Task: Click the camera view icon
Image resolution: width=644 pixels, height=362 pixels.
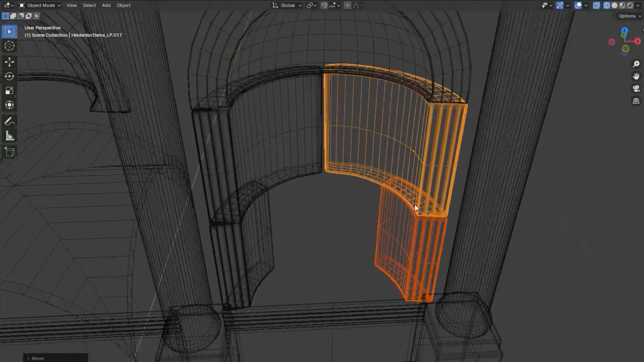Action: (x=636, y=89)
